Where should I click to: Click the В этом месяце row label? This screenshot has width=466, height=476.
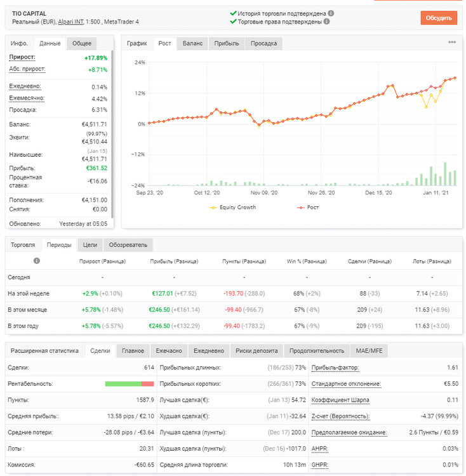27,310
